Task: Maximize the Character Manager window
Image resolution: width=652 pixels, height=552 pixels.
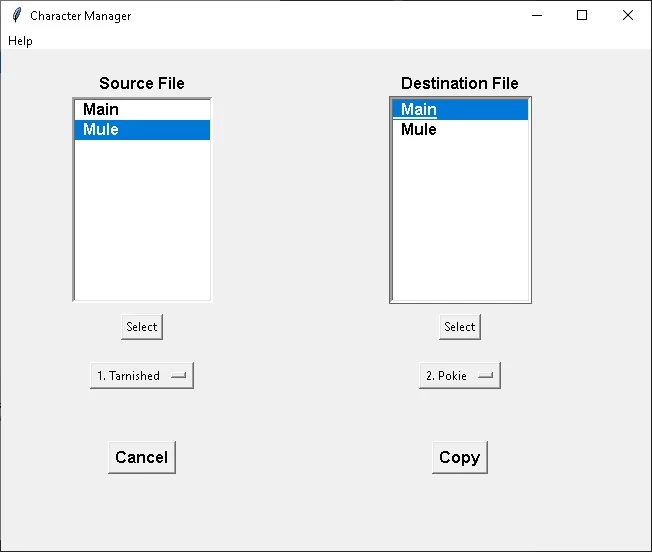Action: click(x=582, y=15)
